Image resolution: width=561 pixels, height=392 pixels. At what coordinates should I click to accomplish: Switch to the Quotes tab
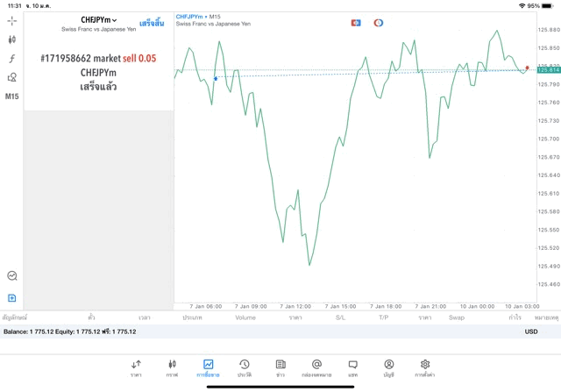click(x=136, y=367)
